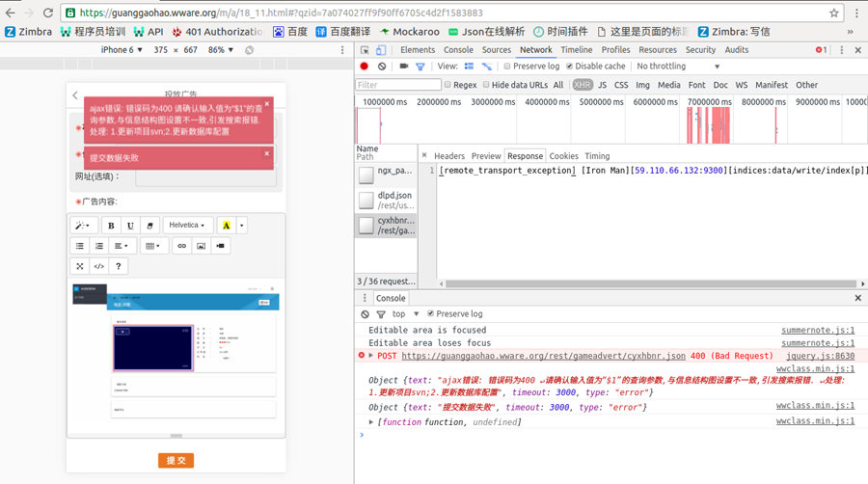
Task: Click the rotate device icon
Action: (250, 50)
